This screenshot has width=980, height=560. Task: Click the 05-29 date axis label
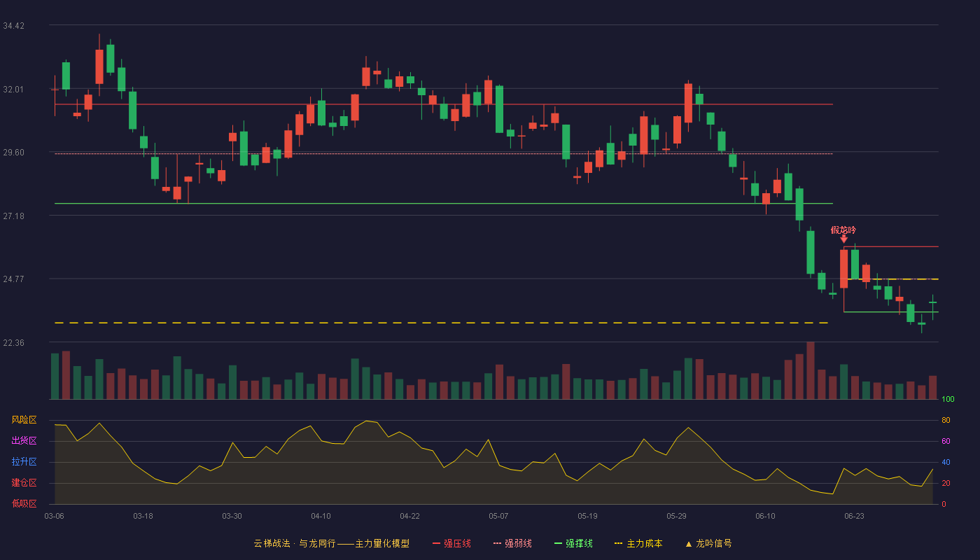point(676,516)
